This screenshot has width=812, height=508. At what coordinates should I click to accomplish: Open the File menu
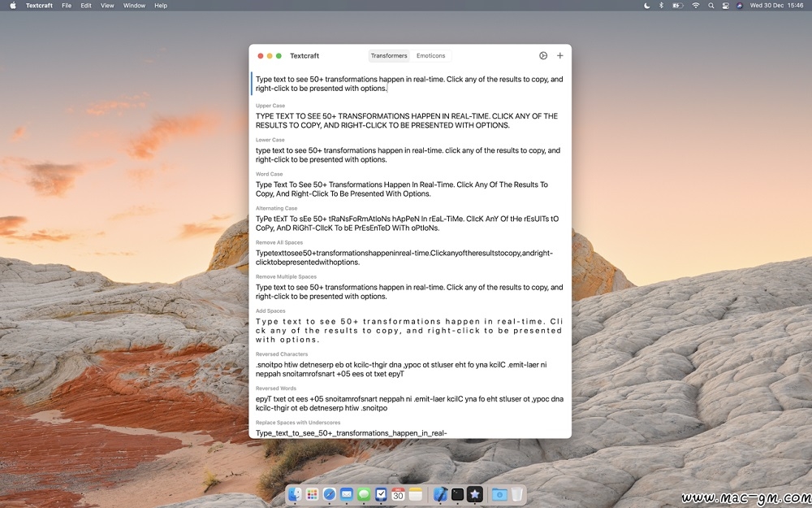(67, 5)
